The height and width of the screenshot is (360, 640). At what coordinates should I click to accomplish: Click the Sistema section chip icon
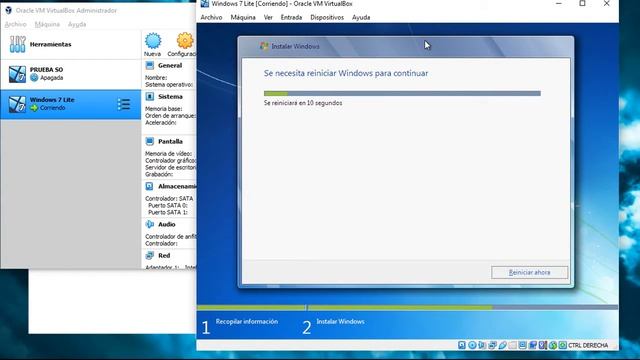click(x=150, y=96)
